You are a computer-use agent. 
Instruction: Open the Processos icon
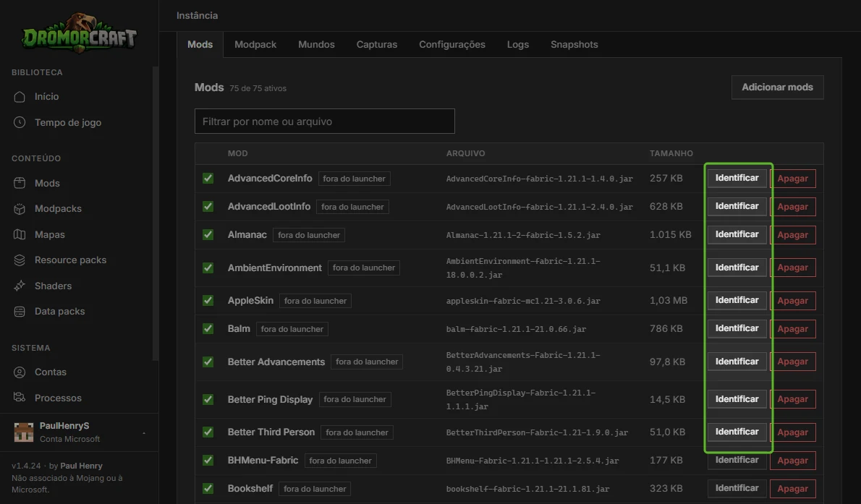coord(20,398)
